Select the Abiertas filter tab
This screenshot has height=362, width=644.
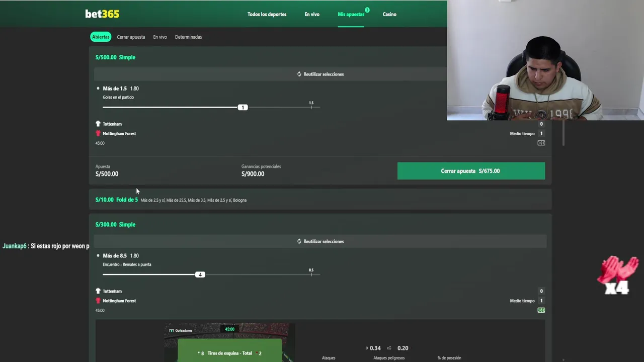pos(101,37)
